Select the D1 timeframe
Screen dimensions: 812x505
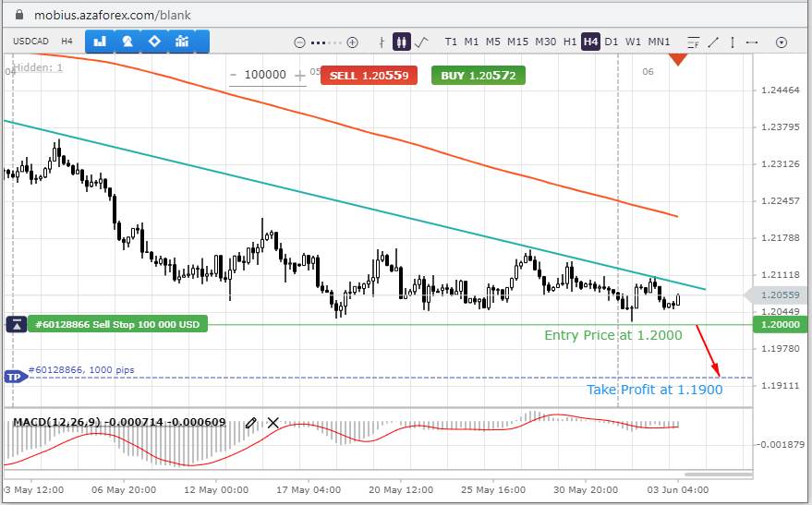[611, 42]
